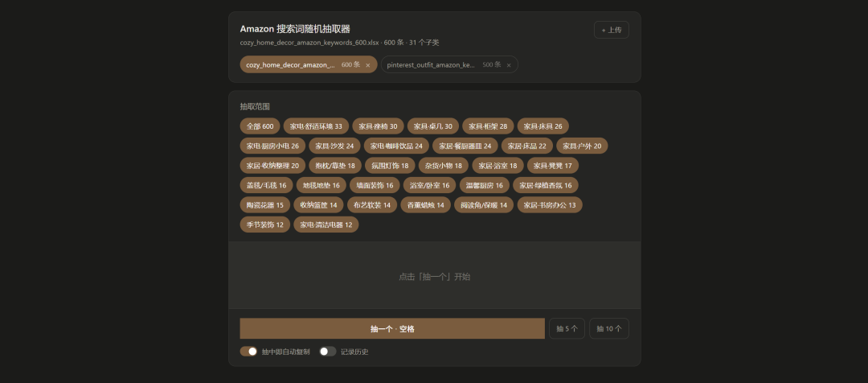This screenshot has width=868, height=383.
Task: Toggle the 香薰蜡烛 14 chip
Action: (425, 205)
